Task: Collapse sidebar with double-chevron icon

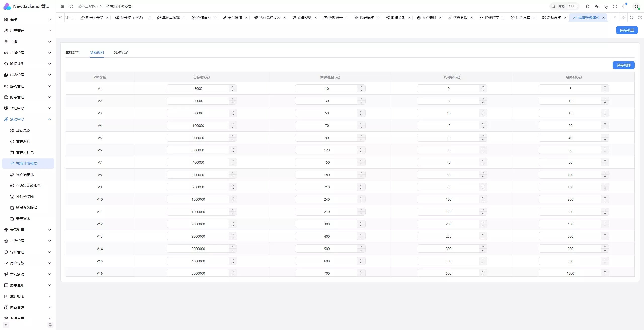Action: [x=6, y=325]
